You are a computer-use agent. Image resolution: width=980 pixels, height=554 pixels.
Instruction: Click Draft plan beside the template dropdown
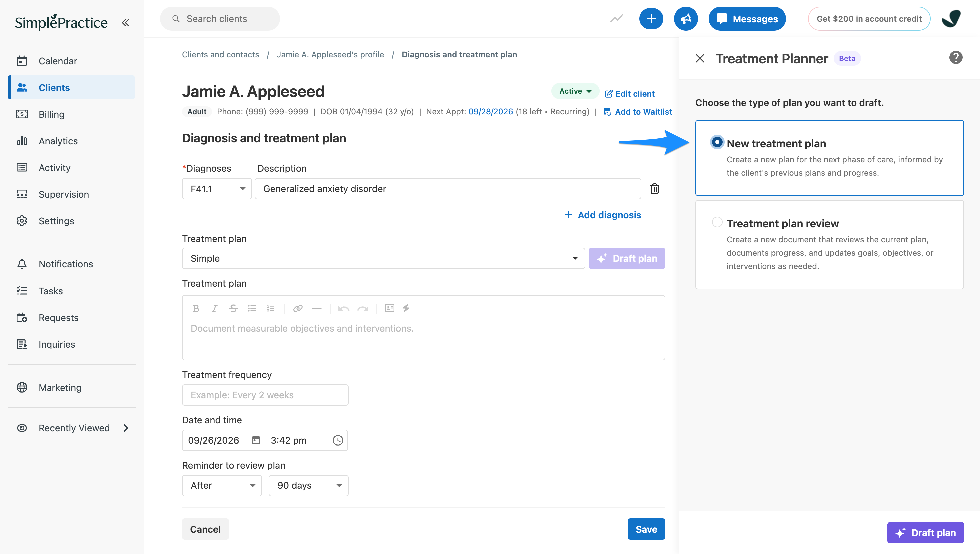[x=627, y=258]
